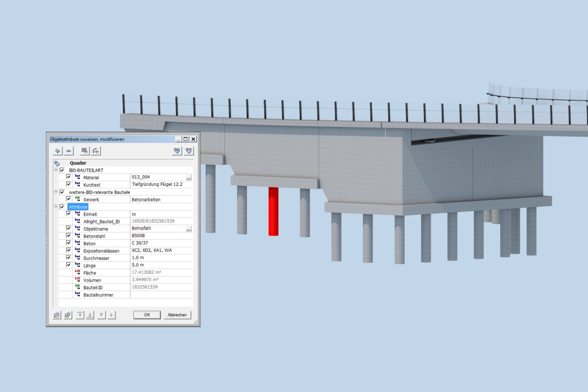Click the heart icon with plus sign
588x392 pixels.
(177, 151)
